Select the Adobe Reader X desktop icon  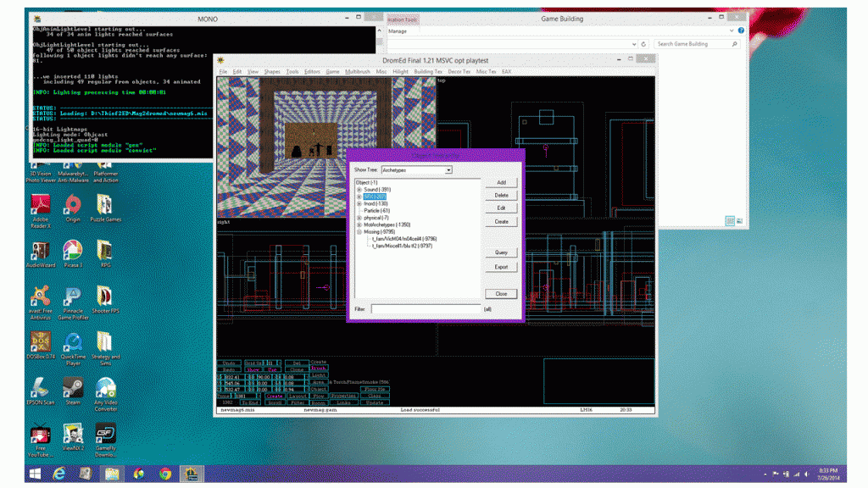[39, 205]
